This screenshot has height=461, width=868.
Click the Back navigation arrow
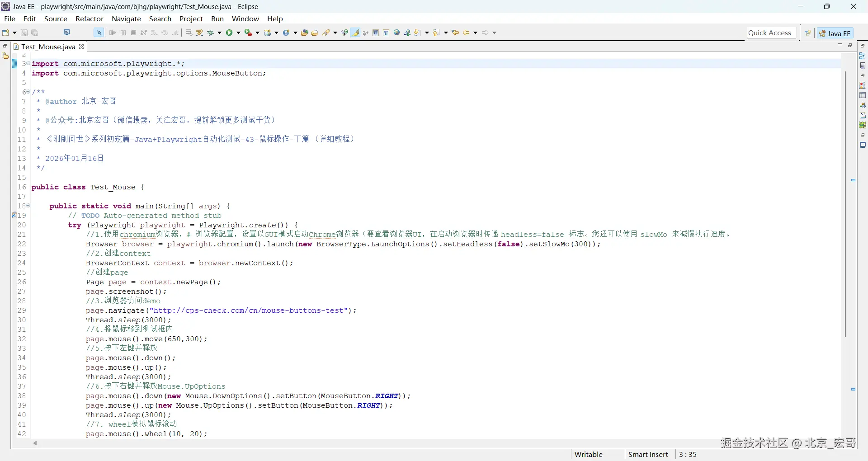466,33
